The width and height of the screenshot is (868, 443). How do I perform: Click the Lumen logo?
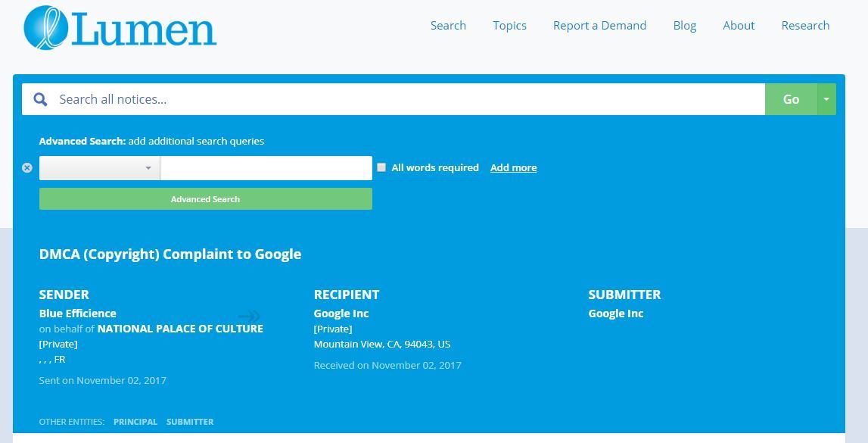[x=120, y=28]
